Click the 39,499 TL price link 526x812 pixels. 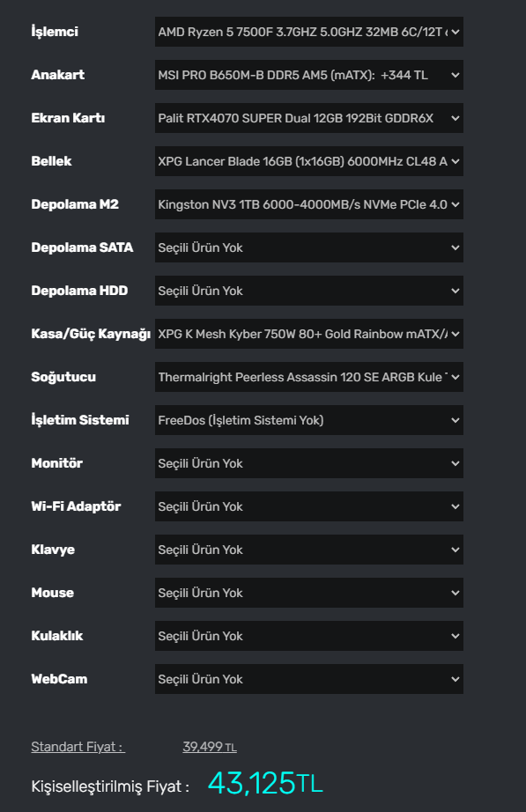[x=210, y=747]
